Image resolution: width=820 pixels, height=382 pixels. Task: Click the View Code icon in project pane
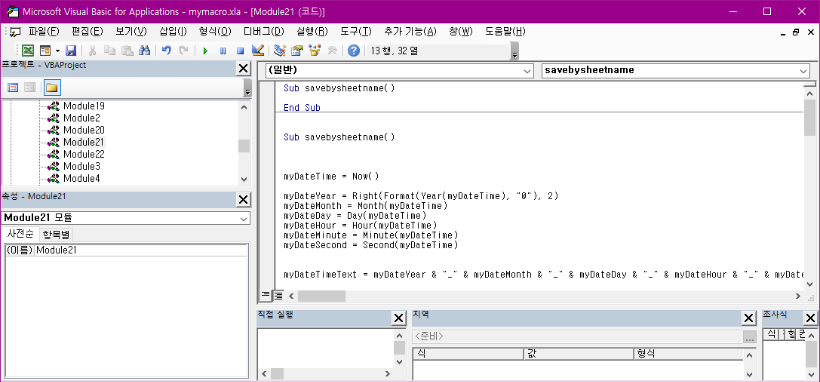click(x=13, y=87)
